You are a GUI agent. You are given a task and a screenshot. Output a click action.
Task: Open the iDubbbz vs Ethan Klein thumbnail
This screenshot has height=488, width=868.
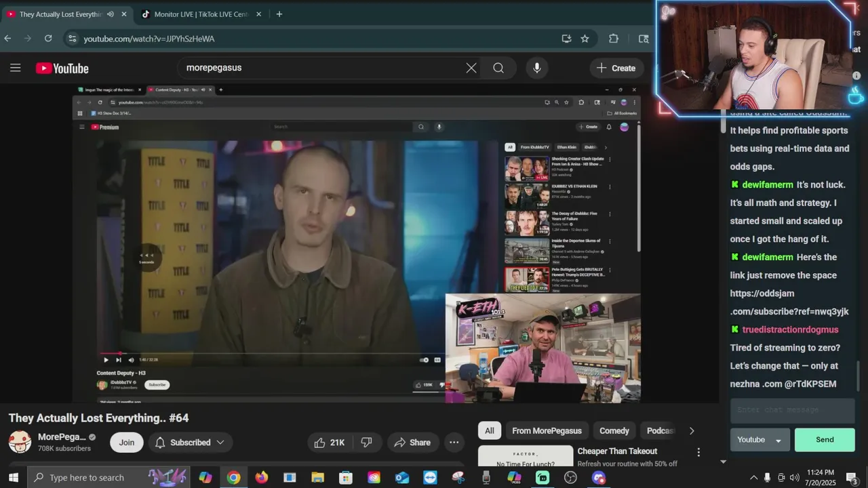[527, 196]
